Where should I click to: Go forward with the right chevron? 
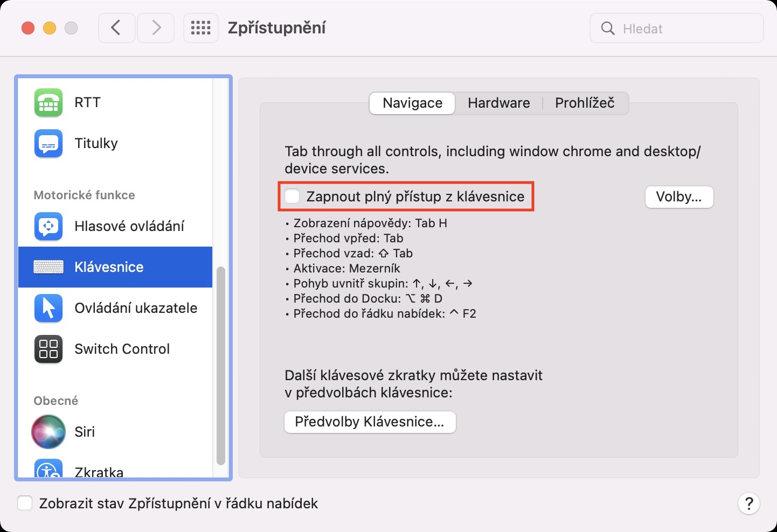click(x=156, y=28)
